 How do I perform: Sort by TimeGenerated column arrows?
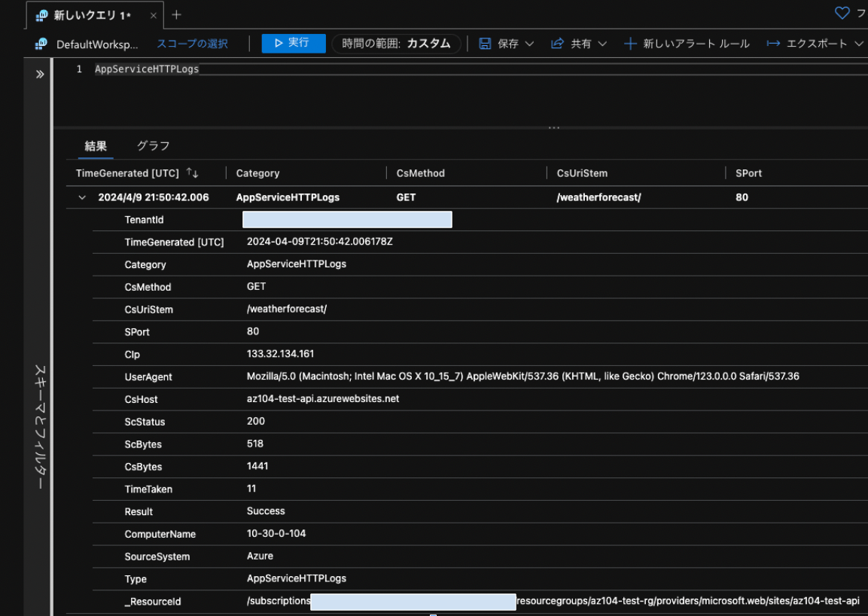[x=193, y=173]
